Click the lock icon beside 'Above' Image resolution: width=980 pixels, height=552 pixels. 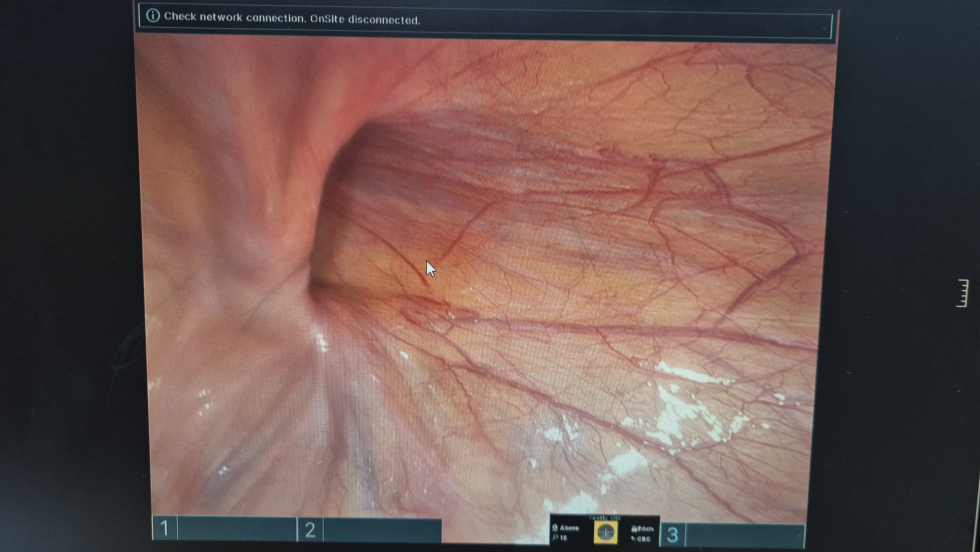[555, 528]
